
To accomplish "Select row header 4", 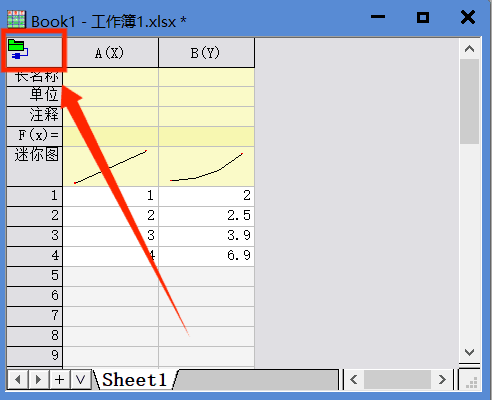I will click(35, 256).
